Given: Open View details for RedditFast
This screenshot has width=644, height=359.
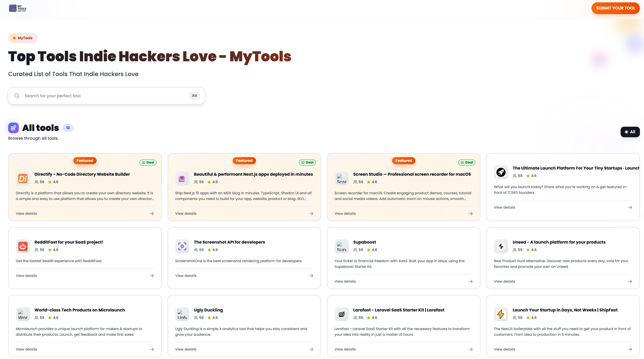Looking at the screenshot, I should pyautogui.click(x=26, y=275).
